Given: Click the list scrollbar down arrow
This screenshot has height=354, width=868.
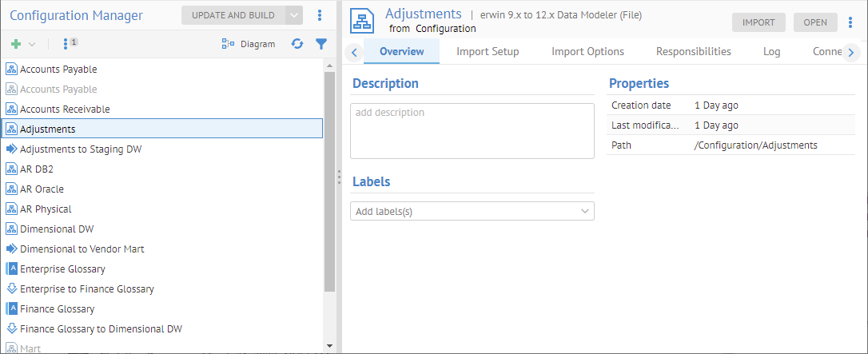Looking at the screenshot, I should pyautogui.click(x=330, y=346).
